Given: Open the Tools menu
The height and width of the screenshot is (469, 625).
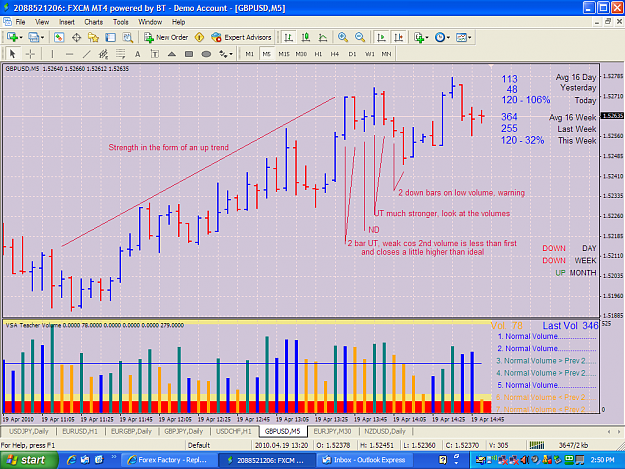Looking at the screenshot, I should pyautogui.click(x=120, y=22).
